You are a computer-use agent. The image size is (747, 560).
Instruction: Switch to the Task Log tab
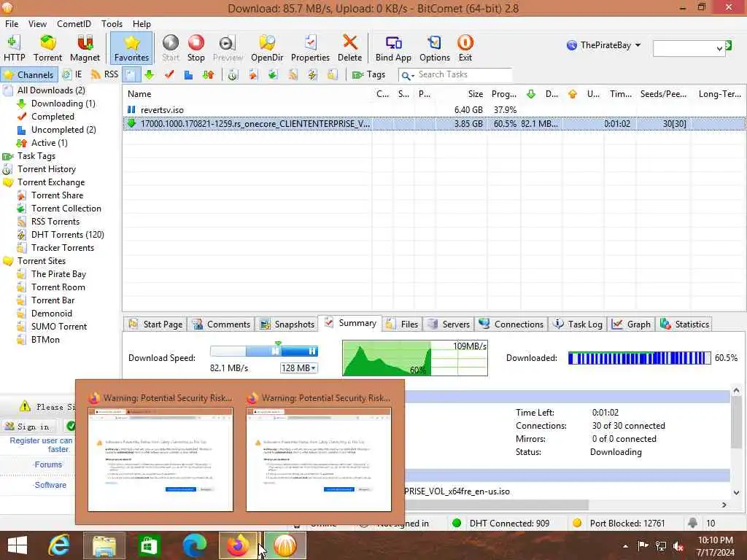coord(578,324)
